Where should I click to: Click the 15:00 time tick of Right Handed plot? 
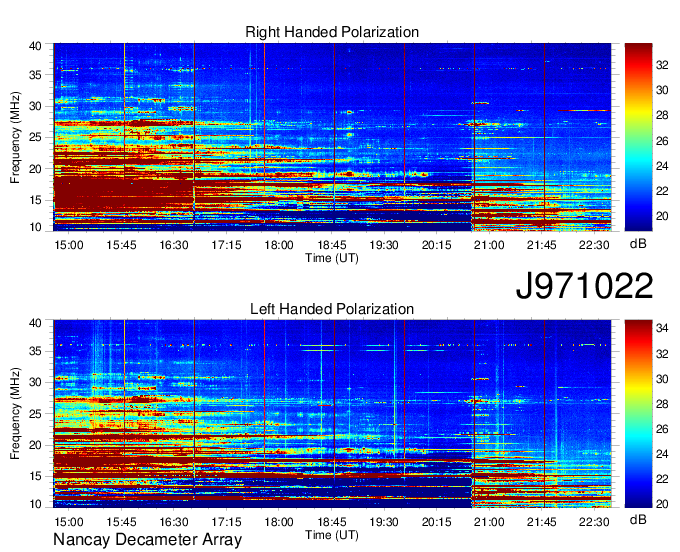pyautogui.click(x=69, y=245)
